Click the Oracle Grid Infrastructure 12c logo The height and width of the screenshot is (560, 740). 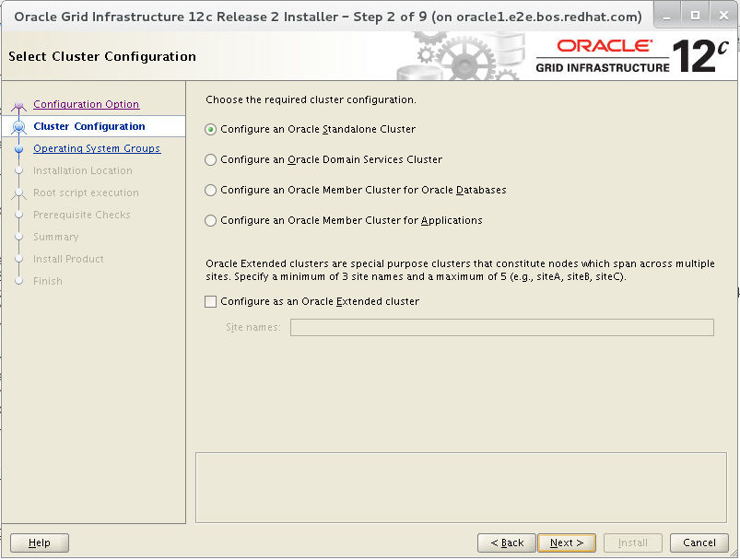tap(631, 56)
